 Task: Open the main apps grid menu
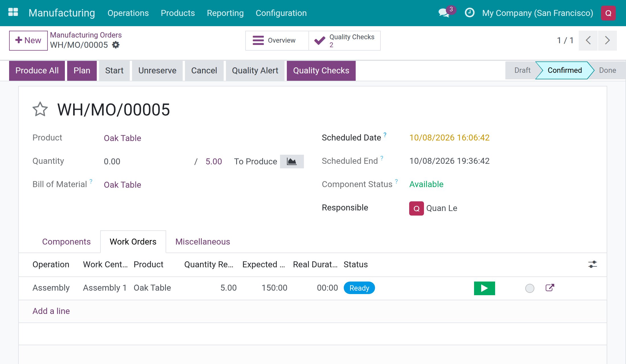13,13
